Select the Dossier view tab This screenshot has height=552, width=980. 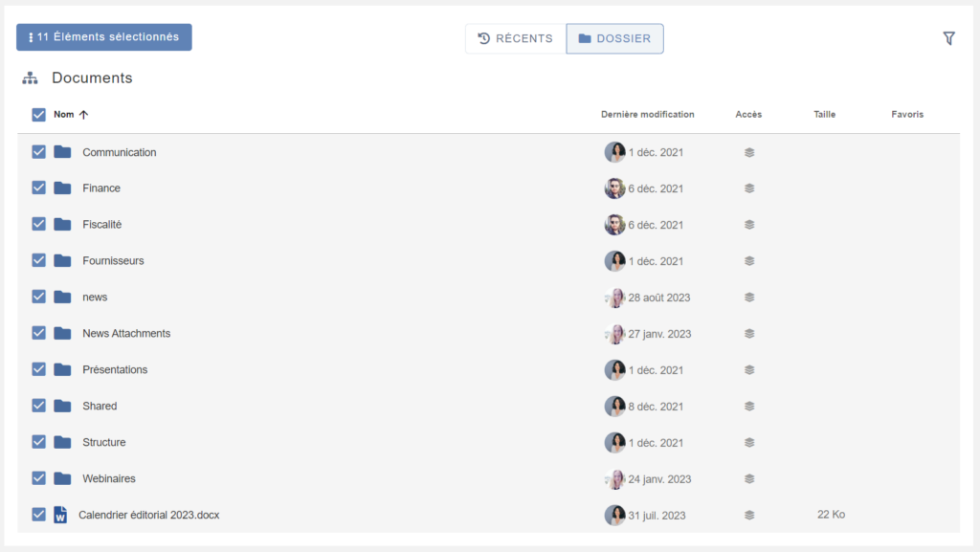[x=614, y=38]
